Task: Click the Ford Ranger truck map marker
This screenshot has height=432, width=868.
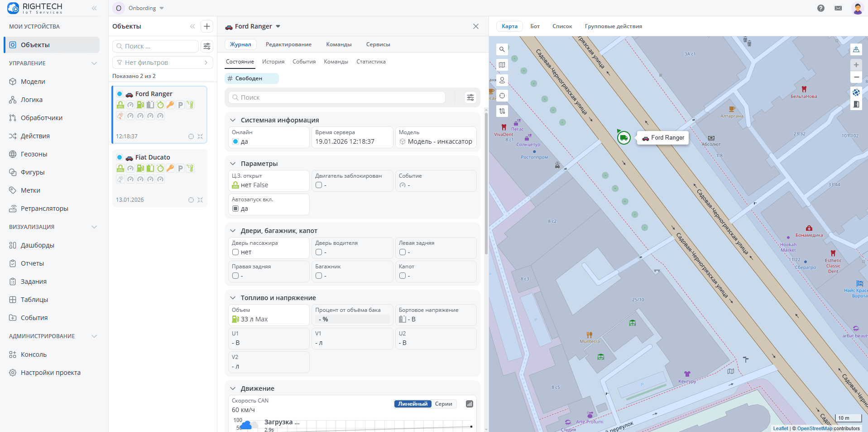Action: [x=623, y=137]
